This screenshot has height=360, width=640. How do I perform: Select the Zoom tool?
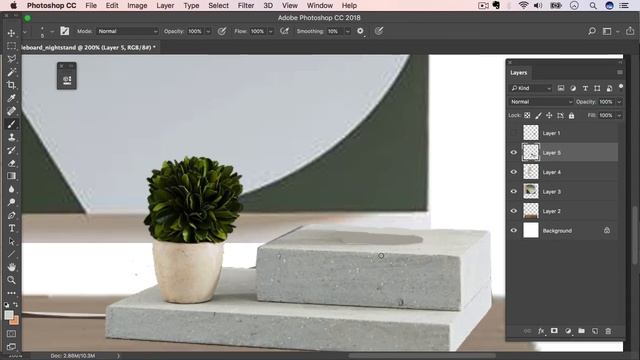point(11,280)
